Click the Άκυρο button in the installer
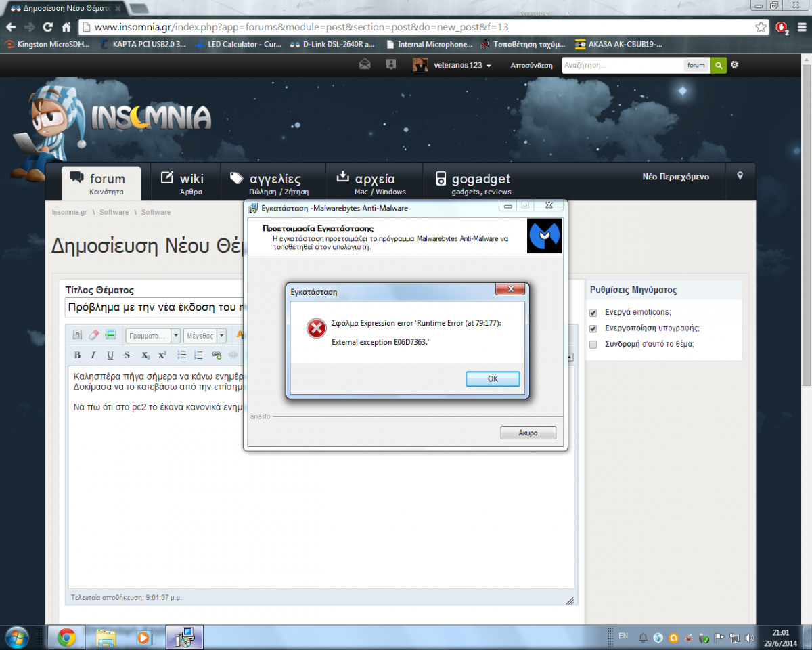812x650 pixels. (528, 433)
